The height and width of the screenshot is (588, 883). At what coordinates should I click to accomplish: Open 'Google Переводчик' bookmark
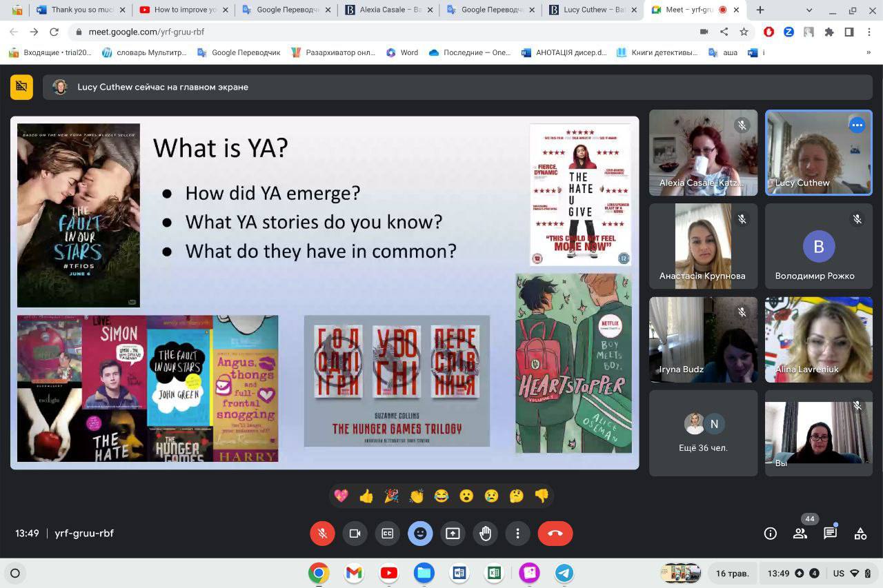point(239,52)
